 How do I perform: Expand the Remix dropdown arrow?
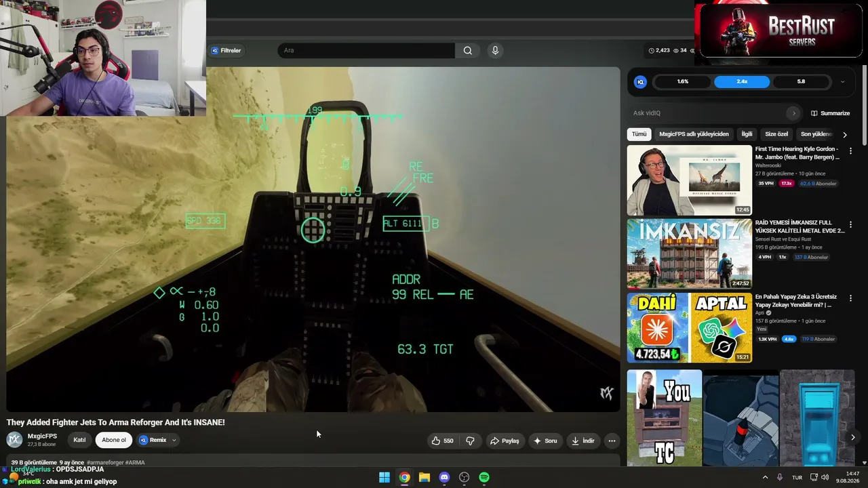(x=174, y=440)
